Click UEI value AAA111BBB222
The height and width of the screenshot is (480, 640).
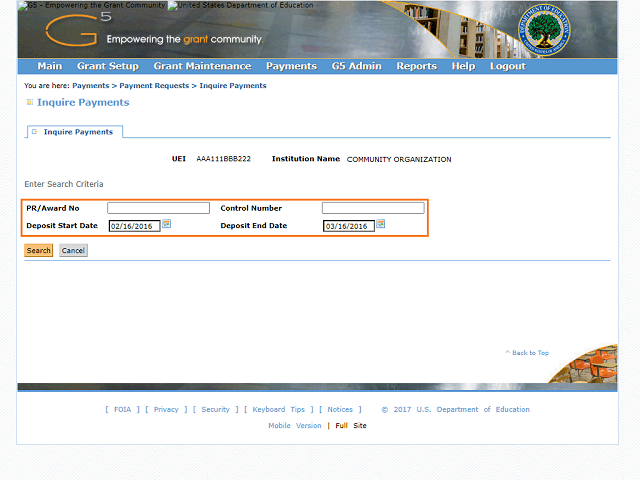(223, 159)
